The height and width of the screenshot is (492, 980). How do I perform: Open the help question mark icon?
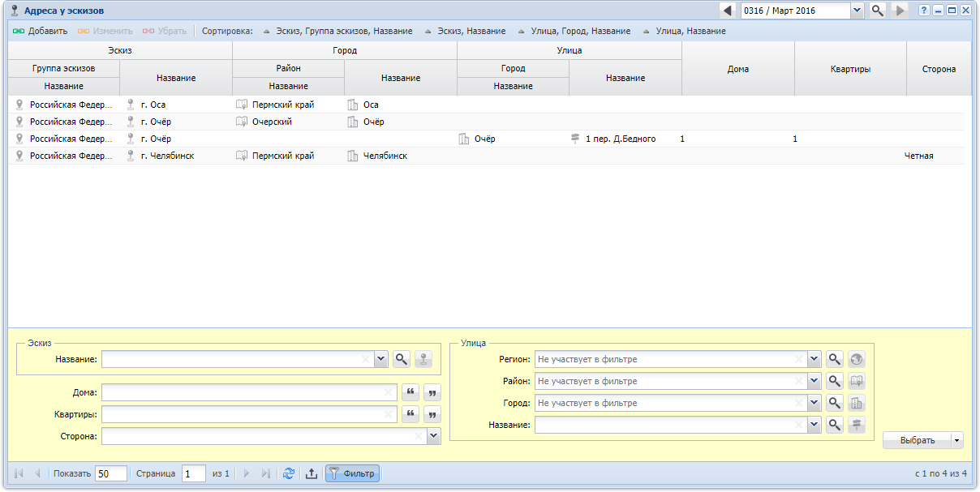[x=923, y=11]
